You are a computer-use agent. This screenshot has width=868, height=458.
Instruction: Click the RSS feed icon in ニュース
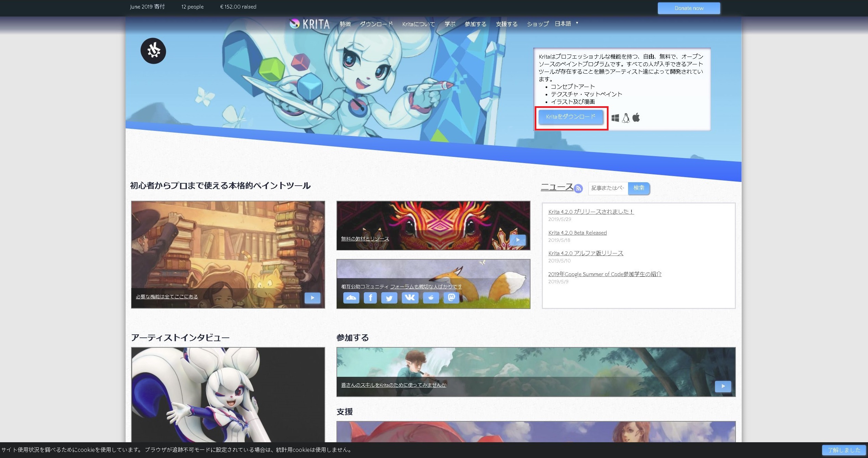coord(578,188)
